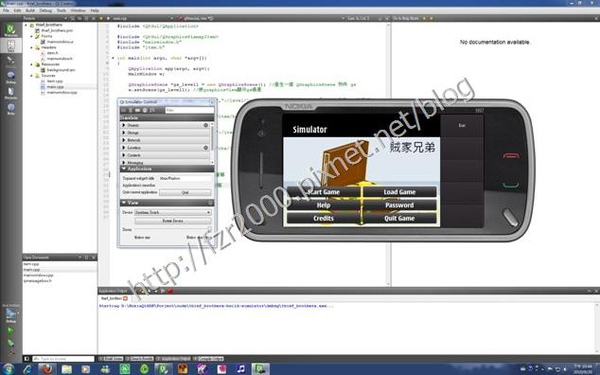This screenshot has width=600, height=375.
Task: Open the Windows Start menu
Action: coord(8,369)
